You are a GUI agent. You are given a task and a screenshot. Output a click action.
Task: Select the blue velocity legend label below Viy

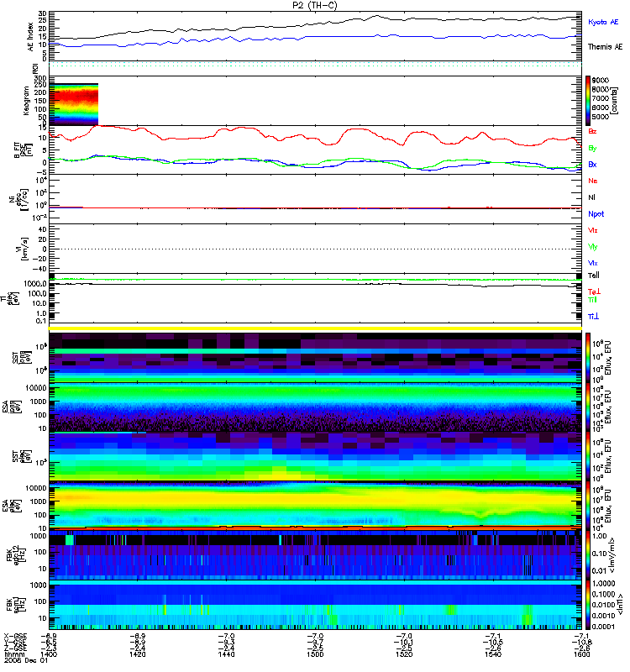coord(593,263)
